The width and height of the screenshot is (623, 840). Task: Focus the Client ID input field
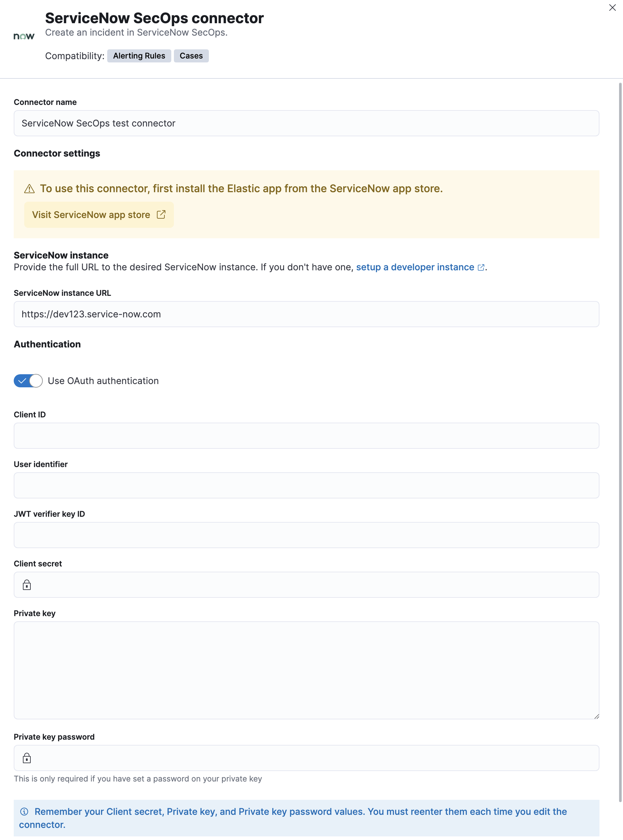pos(306,435)
